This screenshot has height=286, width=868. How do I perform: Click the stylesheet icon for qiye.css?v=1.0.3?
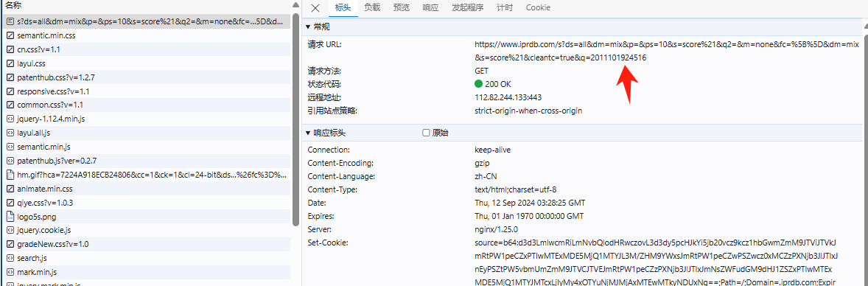[10, 202]
